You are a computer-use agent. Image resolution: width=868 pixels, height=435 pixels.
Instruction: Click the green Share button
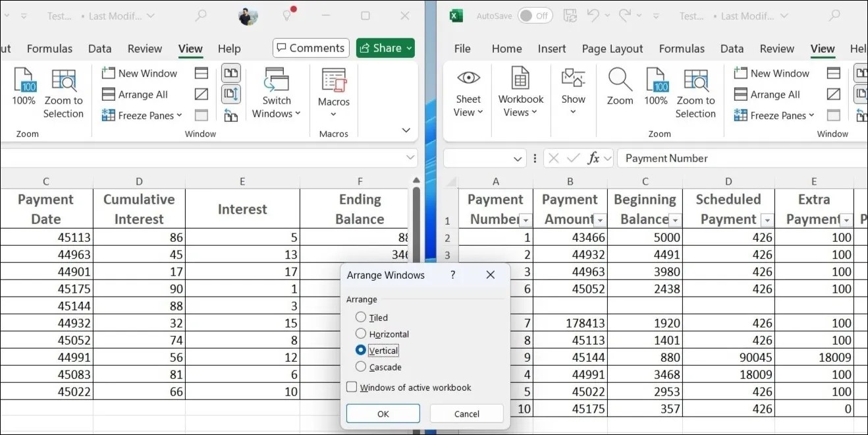click(x=385, y=47)
